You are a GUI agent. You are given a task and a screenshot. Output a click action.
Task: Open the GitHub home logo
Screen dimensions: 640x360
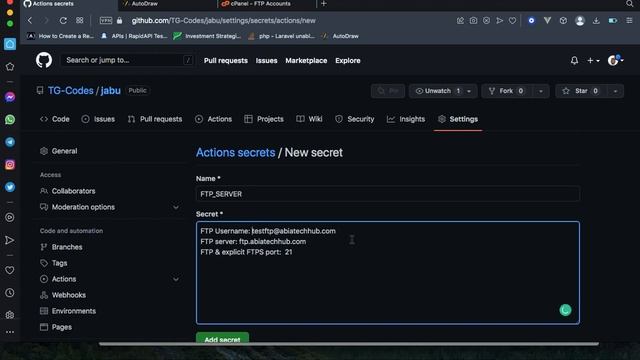click(x=44, y=60)
